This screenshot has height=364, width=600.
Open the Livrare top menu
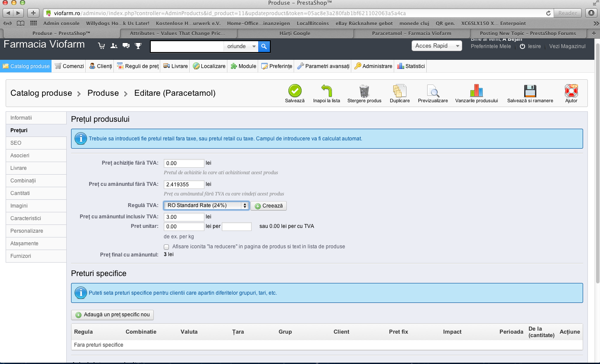[x=175, y=66]
